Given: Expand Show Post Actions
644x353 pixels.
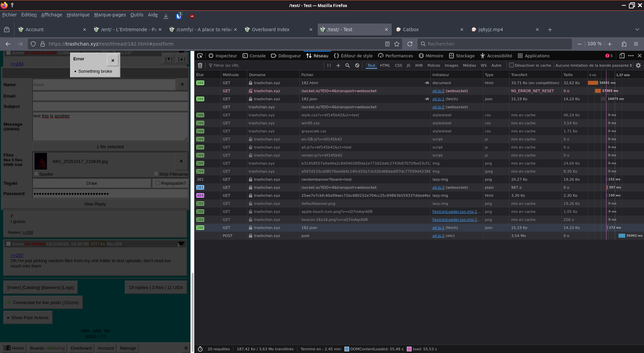Looking at the screenshot, I should tap(28, 317).
